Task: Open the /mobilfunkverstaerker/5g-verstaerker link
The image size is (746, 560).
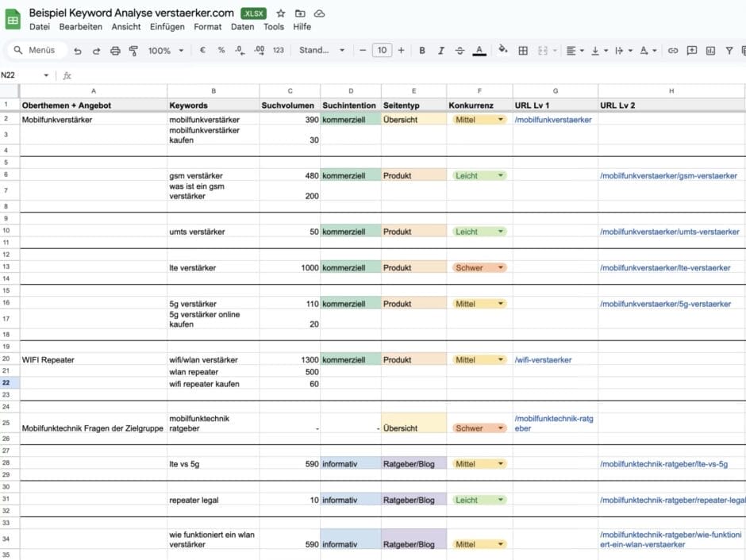Action: click(x=665, y=304)
